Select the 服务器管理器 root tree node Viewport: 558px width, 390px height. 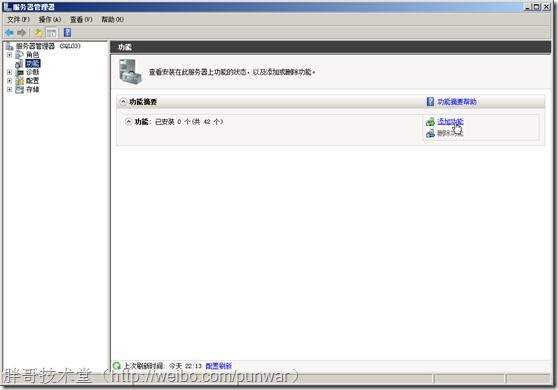[x=48, y=46]
